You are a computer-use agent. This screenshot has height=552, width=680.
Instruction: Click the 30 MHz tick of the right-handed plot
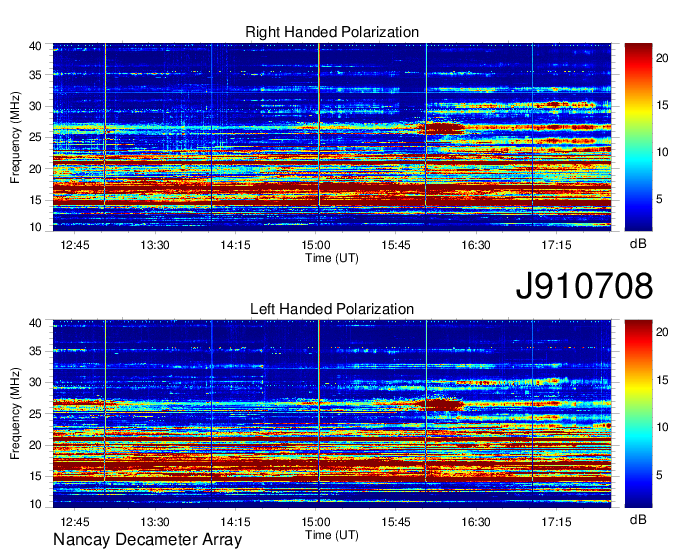pos(35,106)
